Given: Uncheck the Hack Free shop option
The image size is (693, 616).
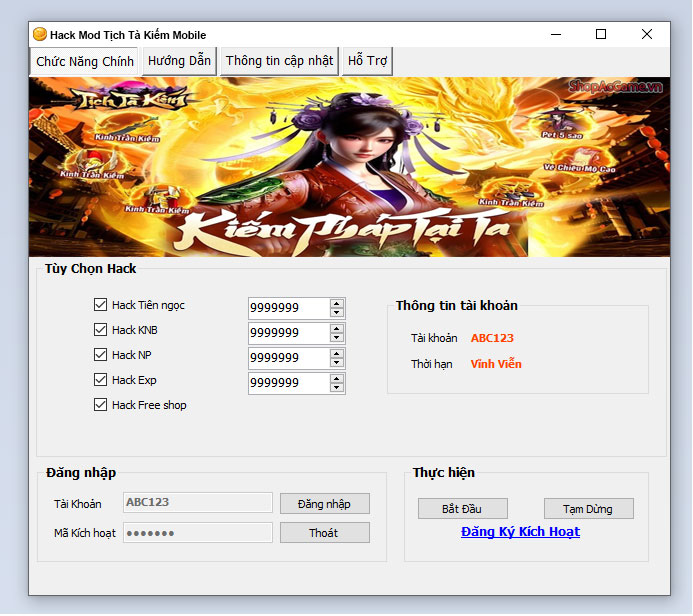Looking at the screenshot, I should click(100, 405).
